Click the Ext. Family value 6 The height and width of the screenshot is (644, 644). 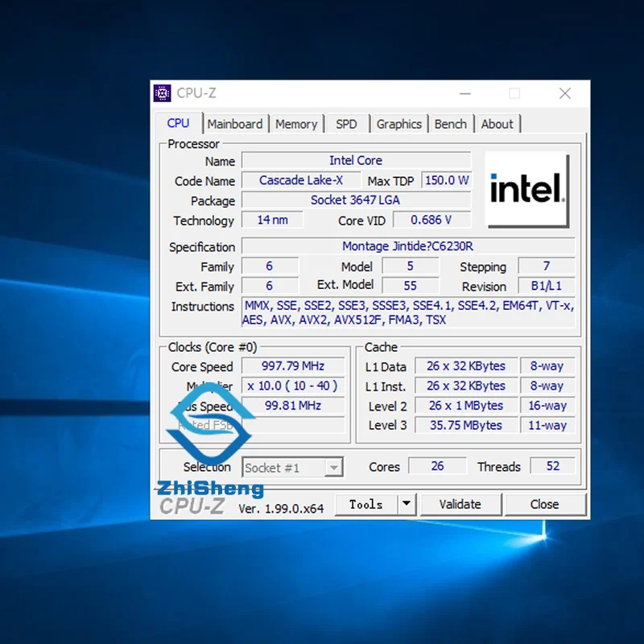click(x=270, y=286)
